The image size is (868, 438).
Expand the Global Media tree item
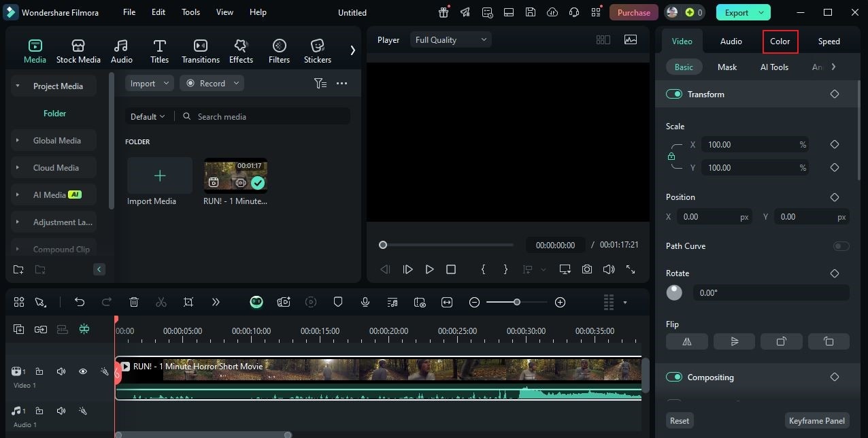[x=18, y=141]
